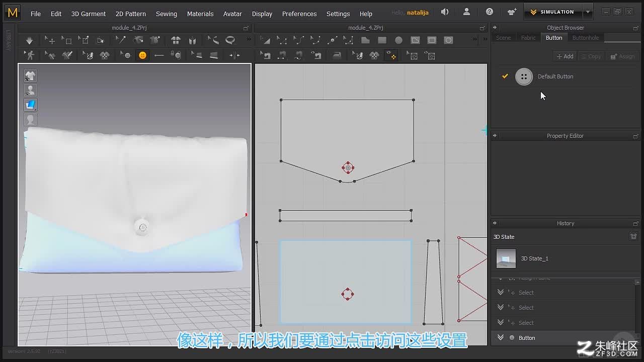Open the Materials menu

tap(200, 14)
